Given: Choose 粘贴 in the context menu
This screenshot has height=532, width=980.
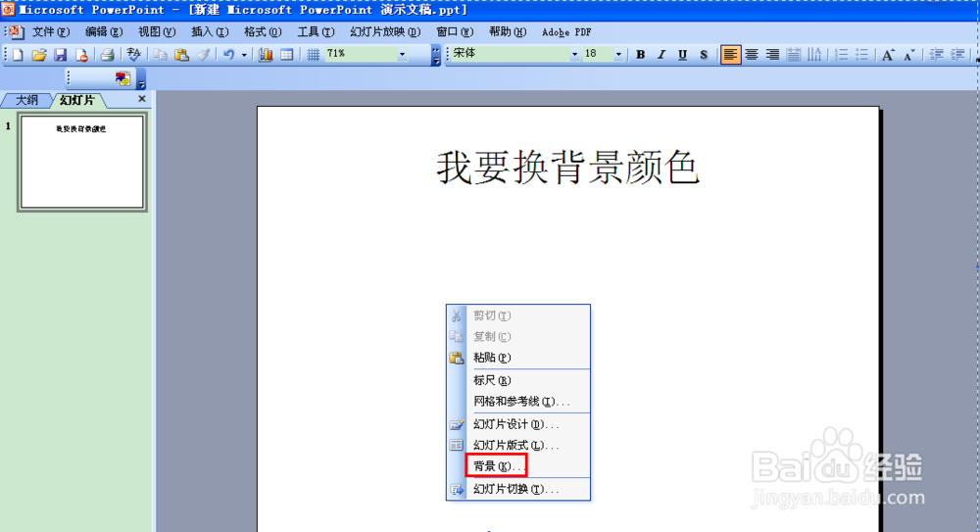Looking at the screenshot, I should [518, 358].
